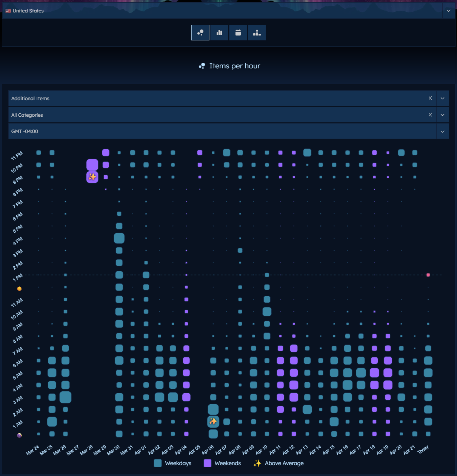Remove the All Categories filter

click(430, 115)
